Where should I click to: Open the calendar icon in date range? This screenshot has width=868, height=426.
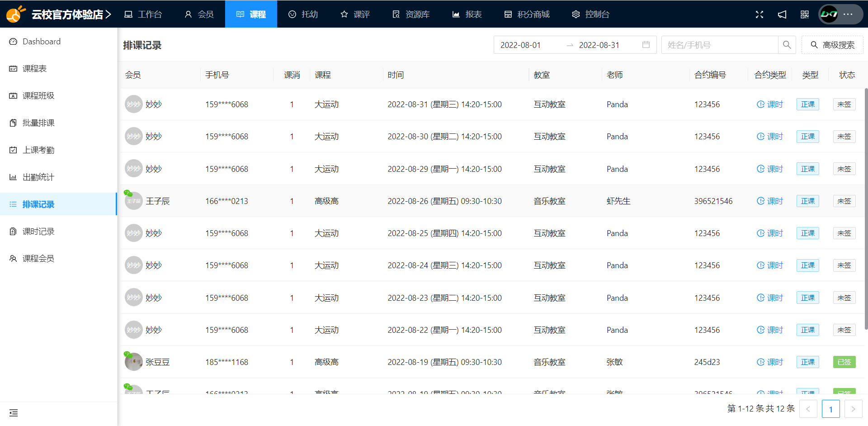(x=646, y=45)
